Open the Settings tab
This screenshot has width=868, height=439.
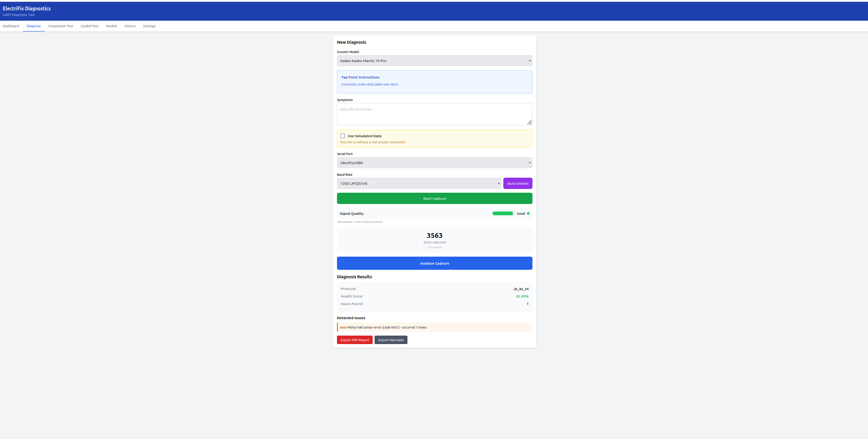point(149,26)
